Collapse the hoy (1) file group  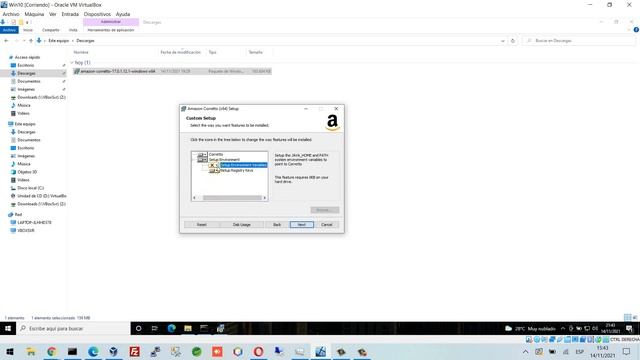pyautogui.click(x=72, y=62)
